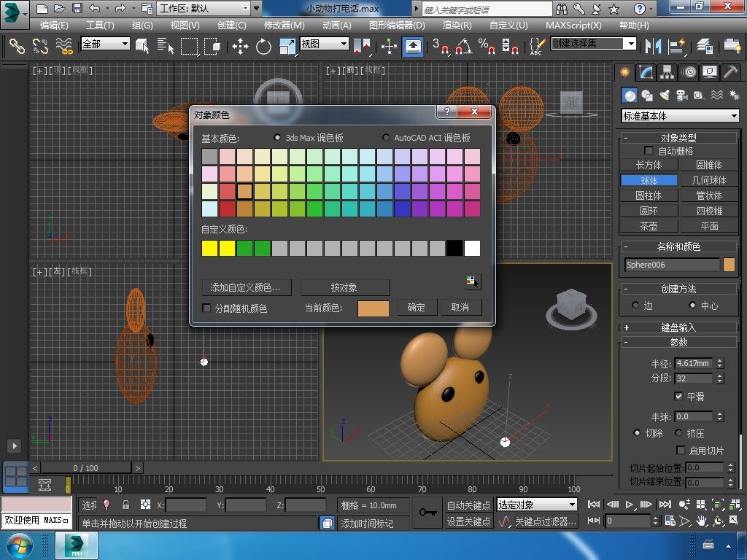Expand the 键盘输入 rollout
The width and height of the screenshot is (747, 560).
tap(678, 327)
